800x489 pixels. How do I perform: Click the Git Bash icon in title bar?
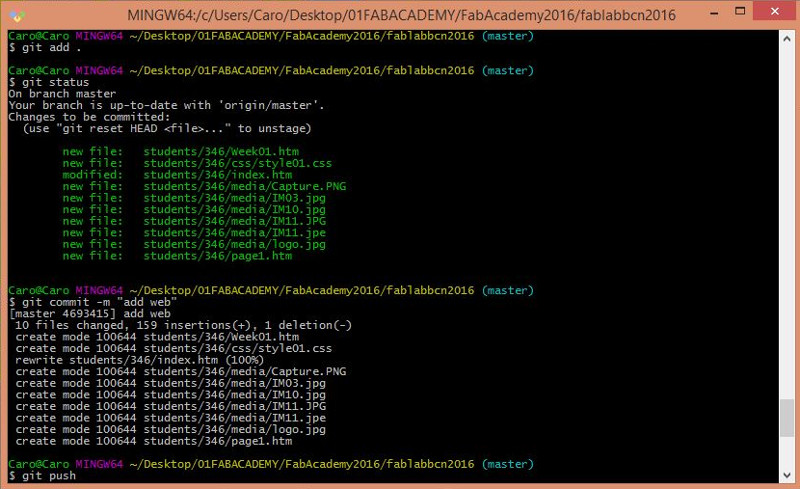tap(17, 15)
